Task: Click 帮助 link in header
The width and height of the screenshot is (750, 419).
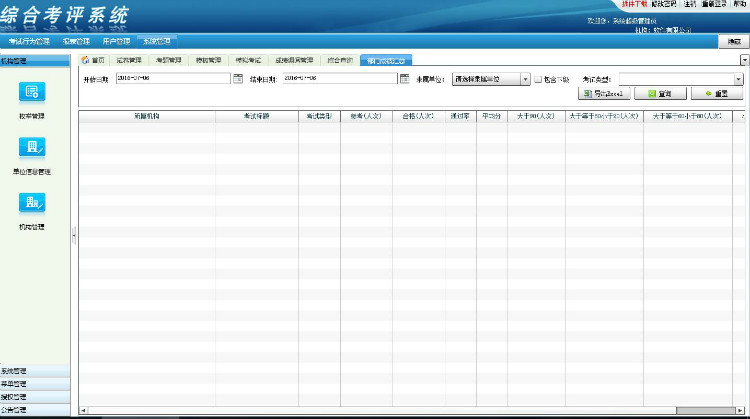Action: pos(740,4)
